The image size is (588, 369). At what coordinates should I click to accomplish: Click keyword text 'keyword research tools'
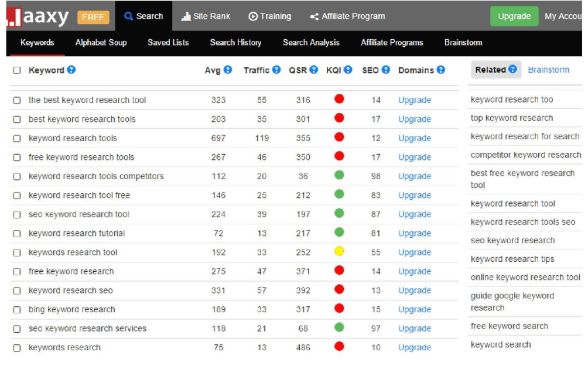click(73, 138)
